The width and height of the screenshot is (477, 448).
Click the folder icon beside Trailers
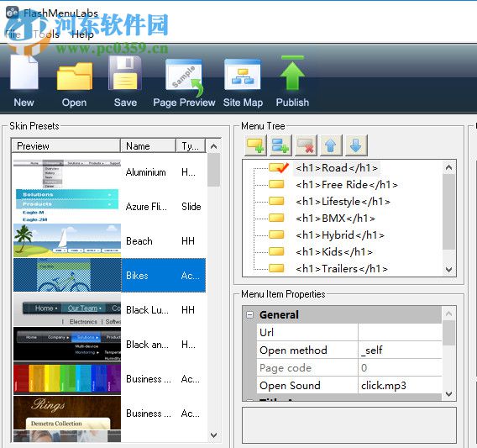(x=276, y=268)
